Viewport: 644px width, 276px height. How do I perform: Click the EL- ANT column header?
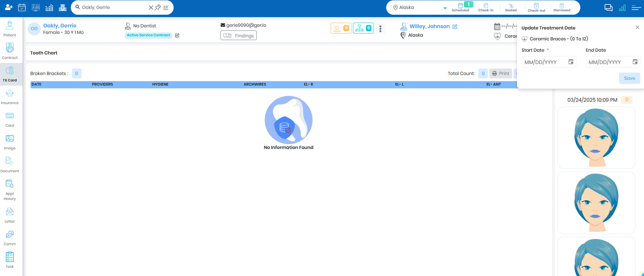click(494, 84)
